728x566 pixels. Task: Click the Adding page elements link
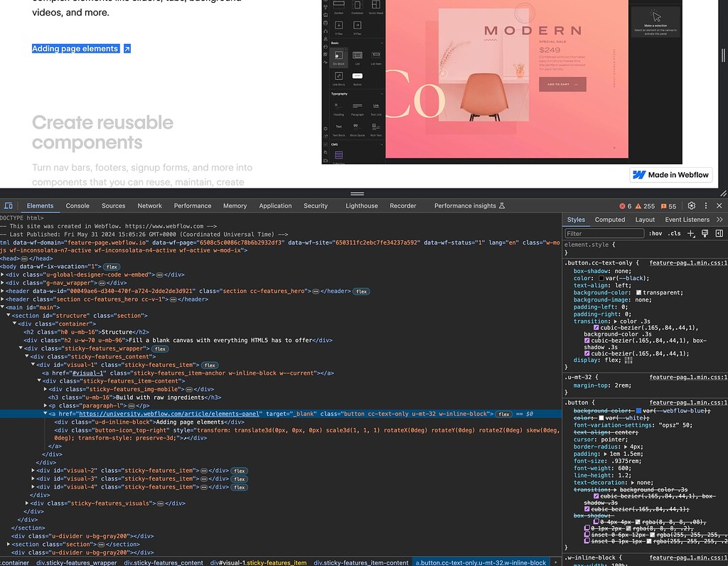click(74, 48)
